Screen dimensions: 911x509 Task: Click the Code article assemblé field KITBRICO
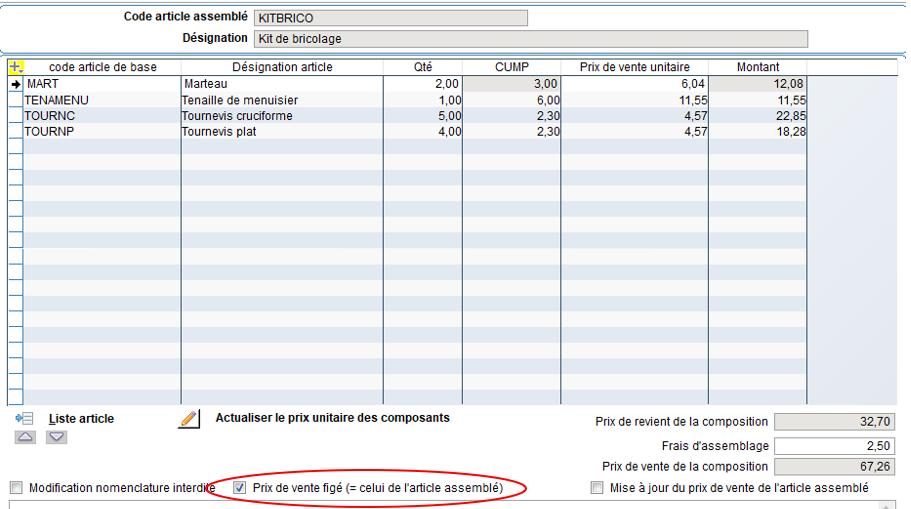click(x=390, y=18)
